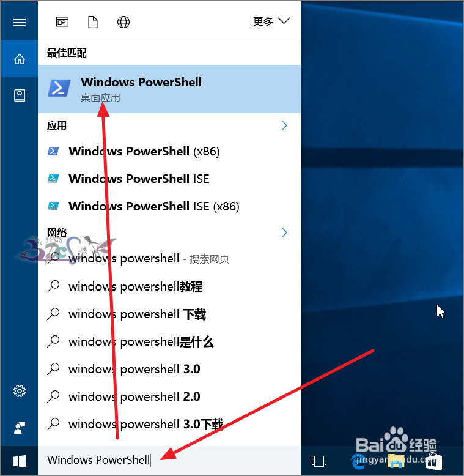Open Task View on the taskbar
The image size is (464, 476).
tap(319, 461)
